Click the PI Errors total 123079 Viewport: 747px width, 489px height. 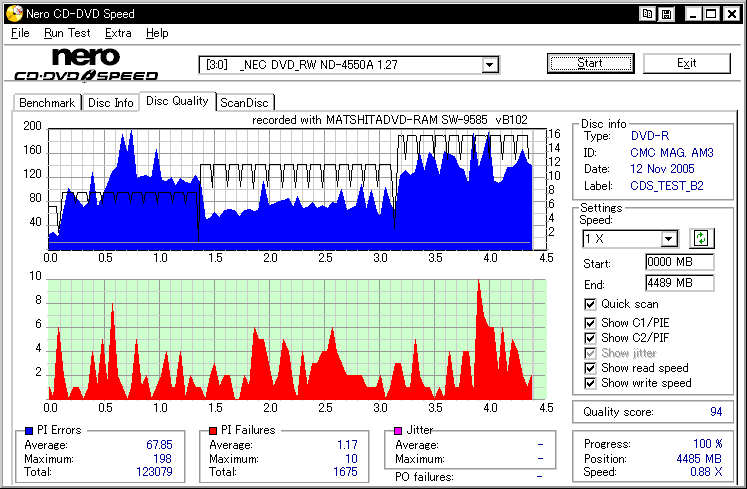(x=154, y=472)
